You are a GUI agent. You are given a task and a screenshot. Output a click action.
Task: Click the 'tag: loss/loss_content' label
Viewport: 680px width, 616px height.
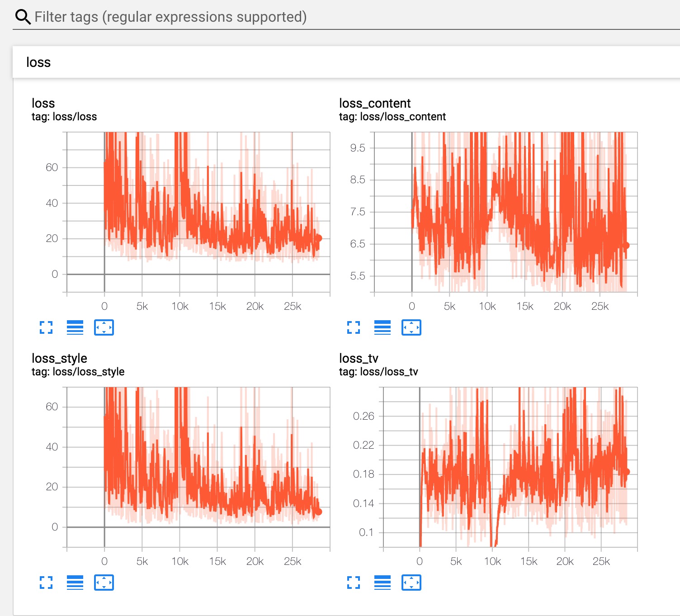[392, 117]
